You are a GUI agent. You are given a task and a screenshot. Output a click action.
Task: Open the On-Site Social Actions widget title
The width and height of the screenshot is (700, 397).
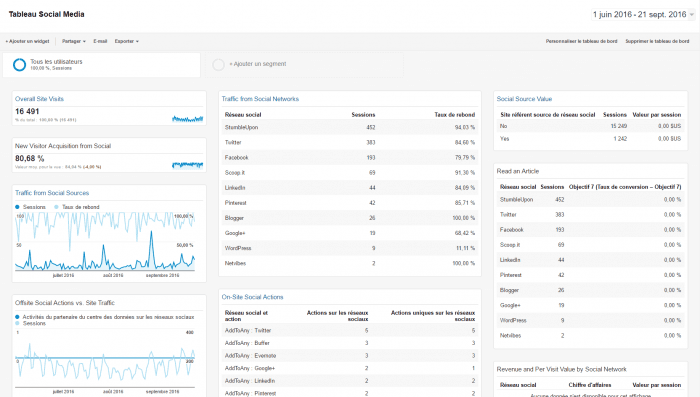(252, 297)
